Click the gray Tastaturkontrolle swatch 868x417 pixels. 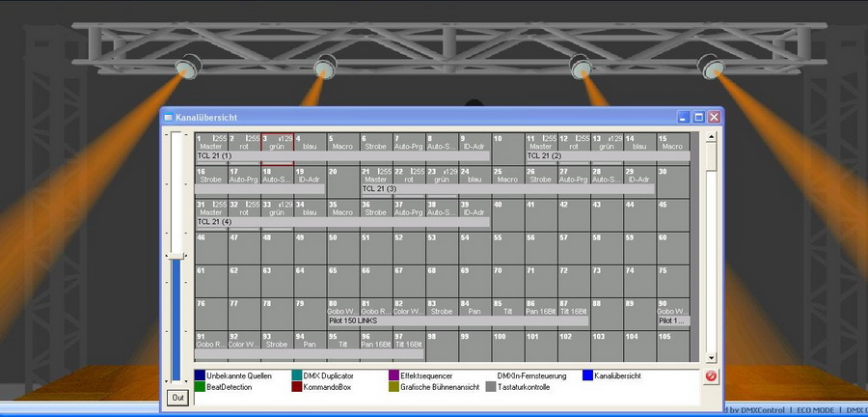pos(491,387)
